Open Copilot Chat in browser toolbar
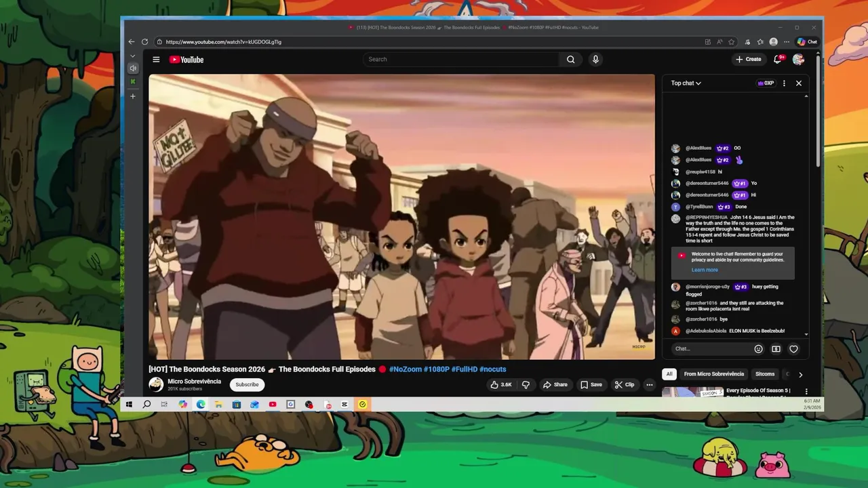The width and height of the screenshot is (868, 488). [x=807, y=42]
